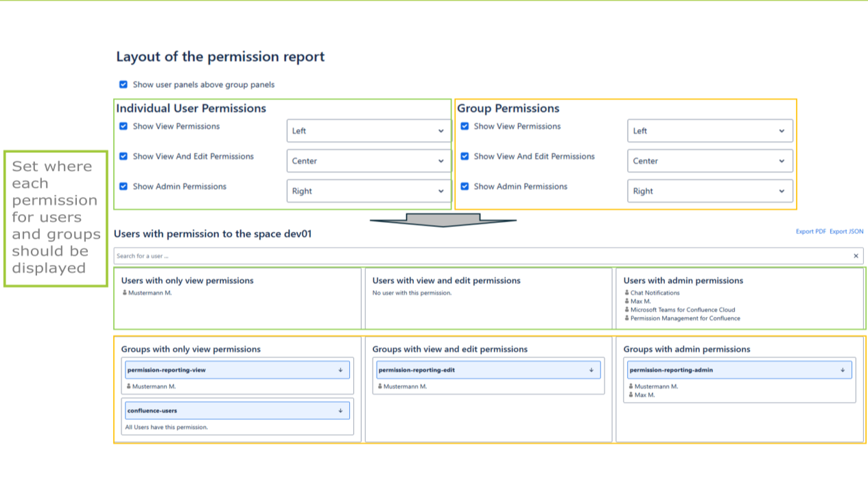868x494 pixels.
Task: Click user icon beside Chat Notifications
Action: point(626,293)
